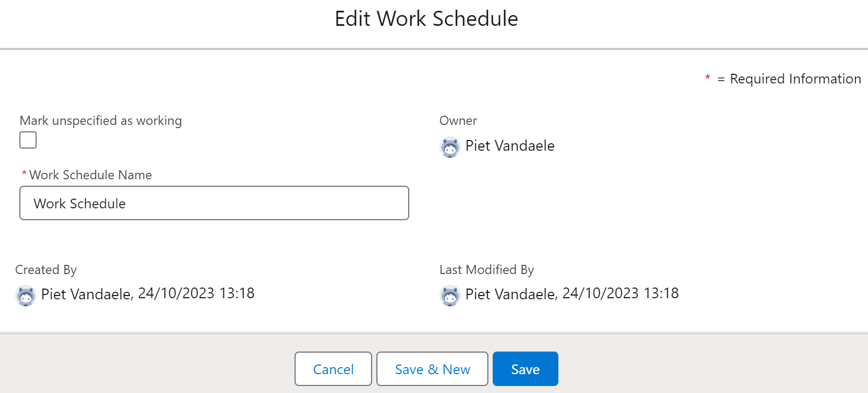Click the Owner field label
Viewport: 868px width, 393px height.
pyautogui.click(x=458, y=121)
